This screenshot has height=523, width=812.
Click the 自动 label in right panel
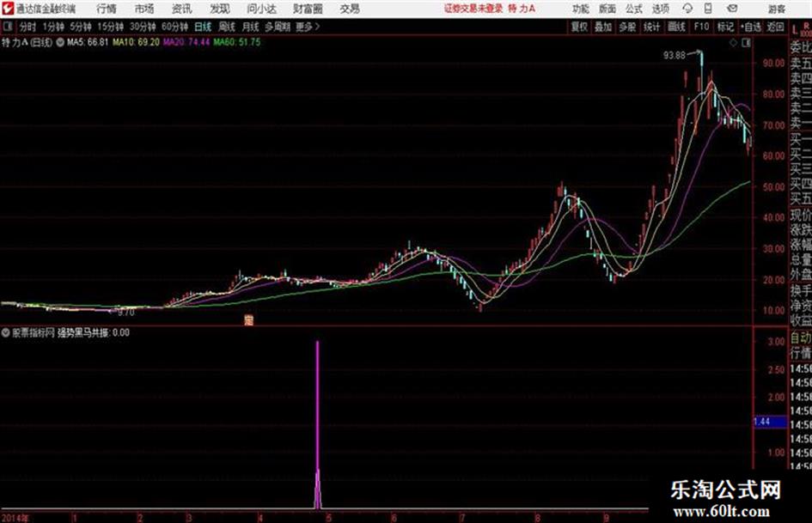pyautogui.click(x=801, y=338)
